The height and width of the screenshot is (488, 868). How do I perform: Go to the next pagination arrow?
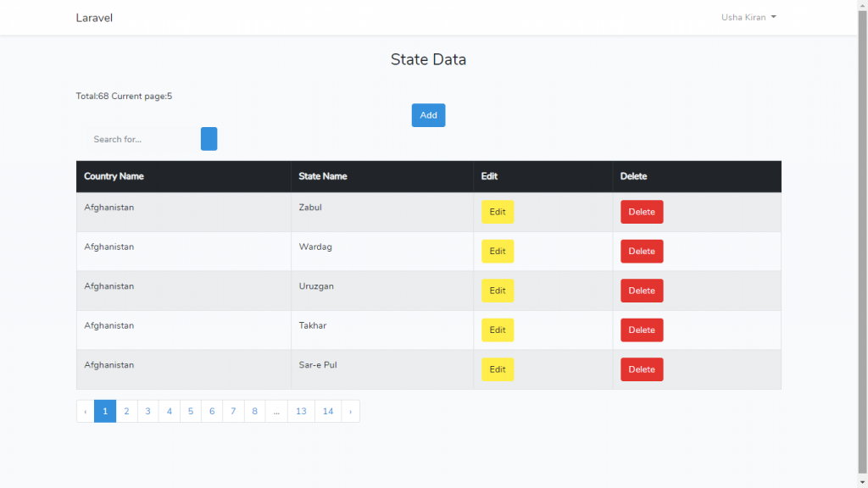tap(350, 412)
